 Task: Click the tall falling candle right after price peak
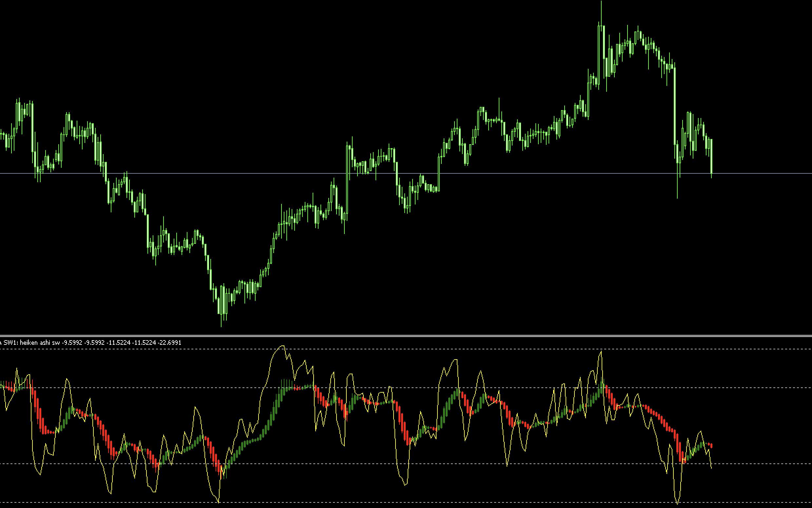pyautogui.click(x=674, y=106)
